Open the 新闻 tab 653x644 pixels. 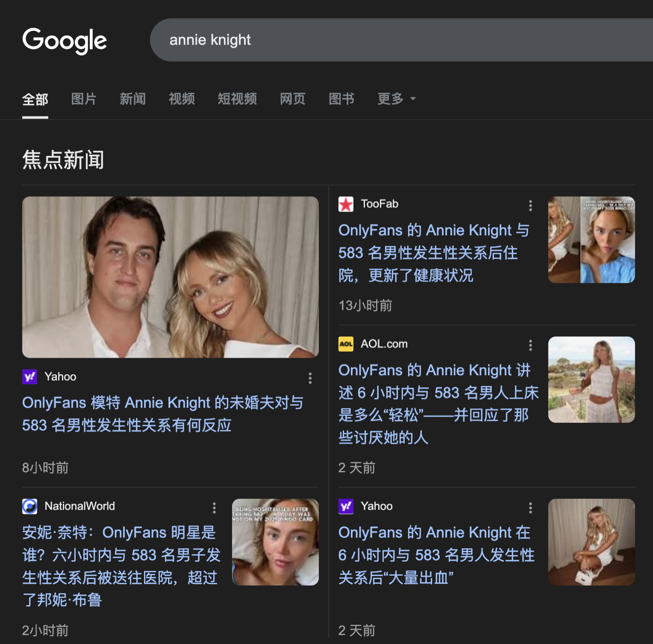click(133, 99)
